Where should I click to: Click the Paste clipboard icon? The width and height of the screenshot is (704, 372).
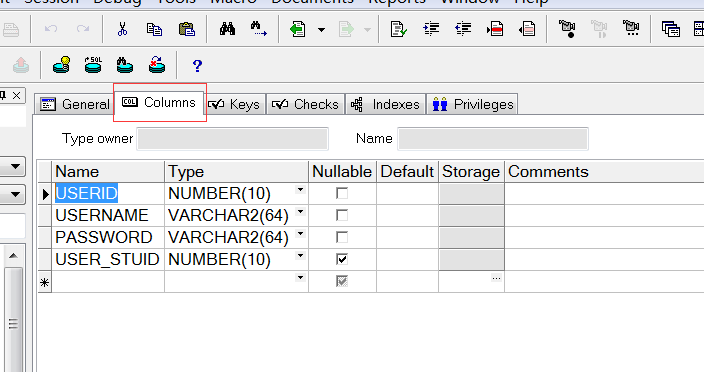[187, 29]
